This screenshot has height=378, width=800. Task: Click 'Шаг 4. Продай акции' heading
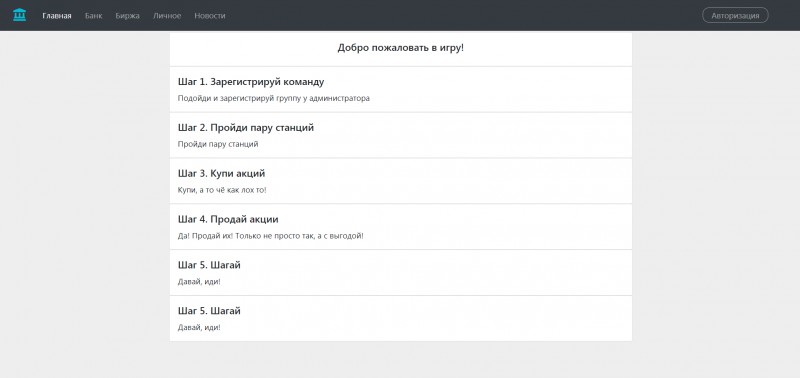coord(228,219)
